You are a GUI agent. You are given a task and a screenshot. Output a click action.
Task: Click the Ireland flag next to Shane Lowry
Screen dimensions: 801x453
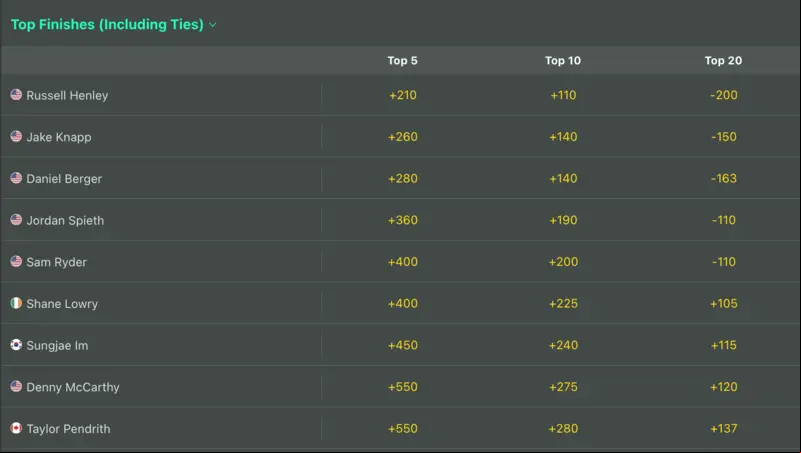coord(16,303)
